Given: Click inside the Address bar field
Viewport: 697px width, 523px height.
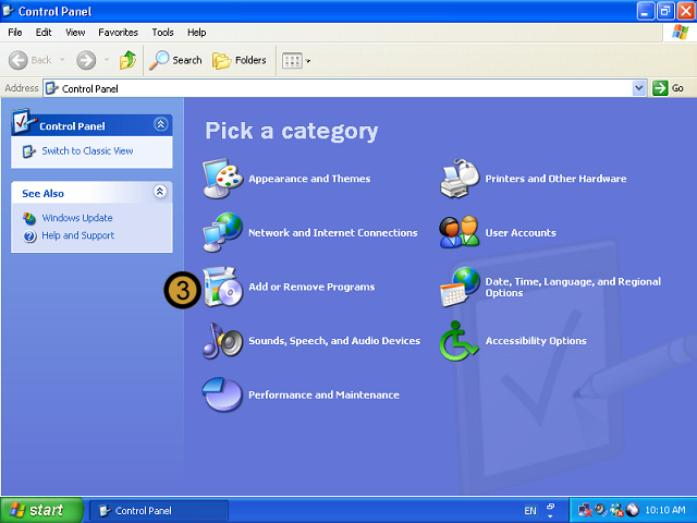Looking at the screenshot, I should click(338, 88).
